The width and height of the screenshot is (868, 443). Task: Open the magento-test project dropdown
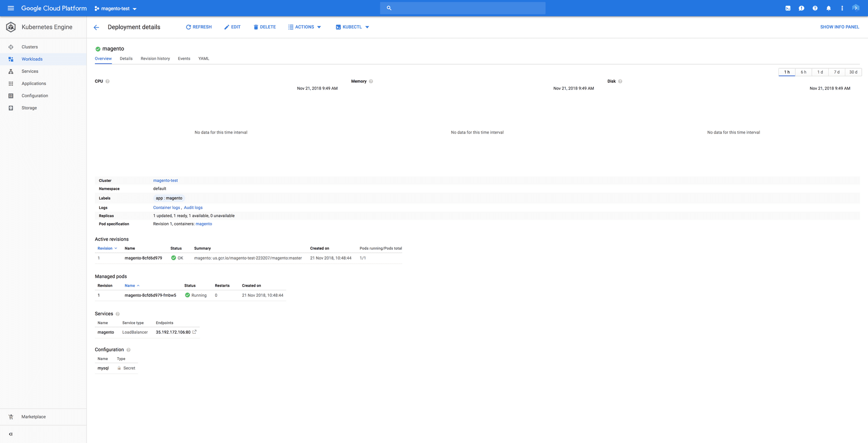116,9
